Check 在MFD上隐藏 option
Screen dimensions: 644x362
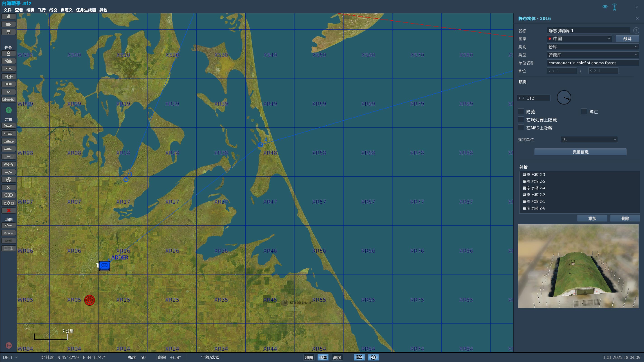pyautogui.click(x=521, y=128)
